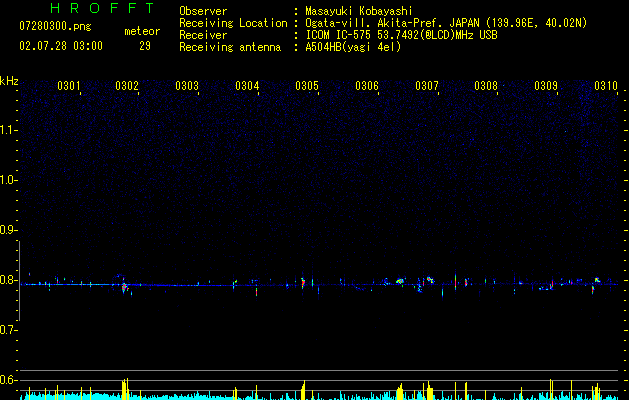Viewport: 629px width, 400px height.
Task: Select file name 07280300.png
Action: tap(55, 27)
